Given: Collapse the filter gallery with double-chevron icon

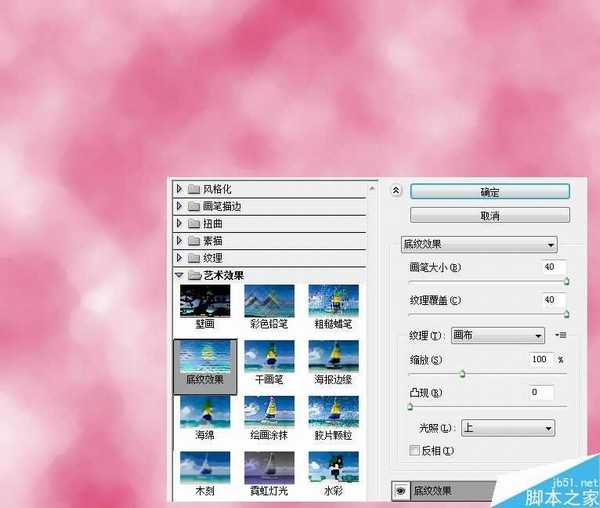Looking at the screenshot, I should pyautogui.click(x=396, y=190).
